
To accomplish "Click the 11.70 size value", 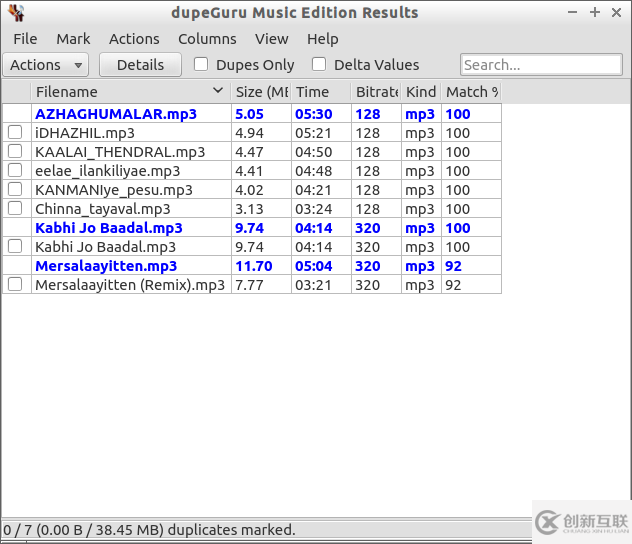I will (x=254, y=266).
